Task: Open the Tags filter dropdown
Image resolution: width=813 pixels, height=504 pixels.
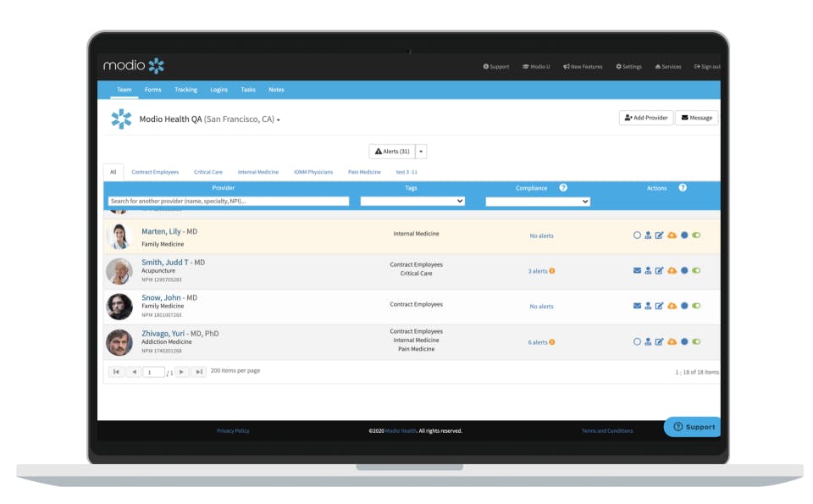Action: coord(412,201)
